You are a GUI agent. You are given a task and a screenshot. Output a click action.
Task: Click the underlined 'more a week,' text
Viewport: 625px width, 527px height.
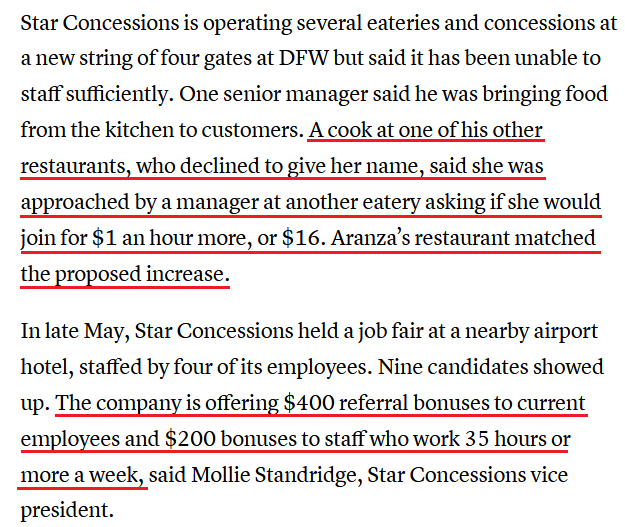click(x=82, y=475)
